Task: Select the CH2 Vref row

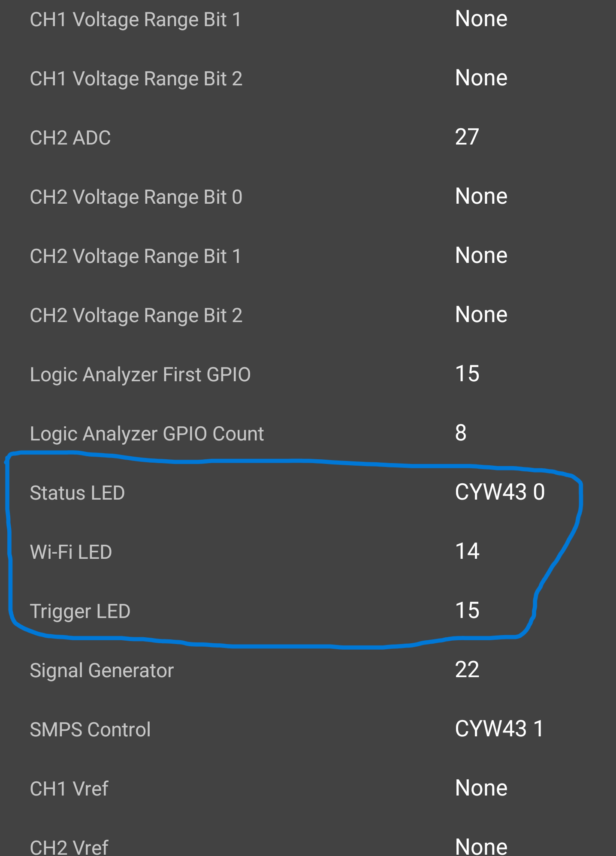Action: click(x=308, y=841)
